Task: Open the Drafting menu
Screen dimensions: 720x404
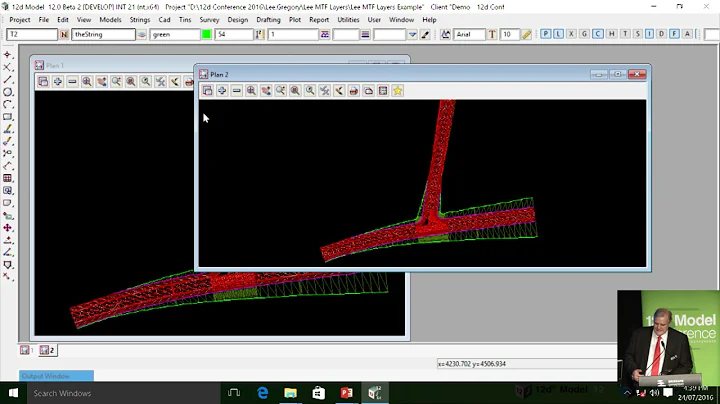Action: tap(268, 20)
